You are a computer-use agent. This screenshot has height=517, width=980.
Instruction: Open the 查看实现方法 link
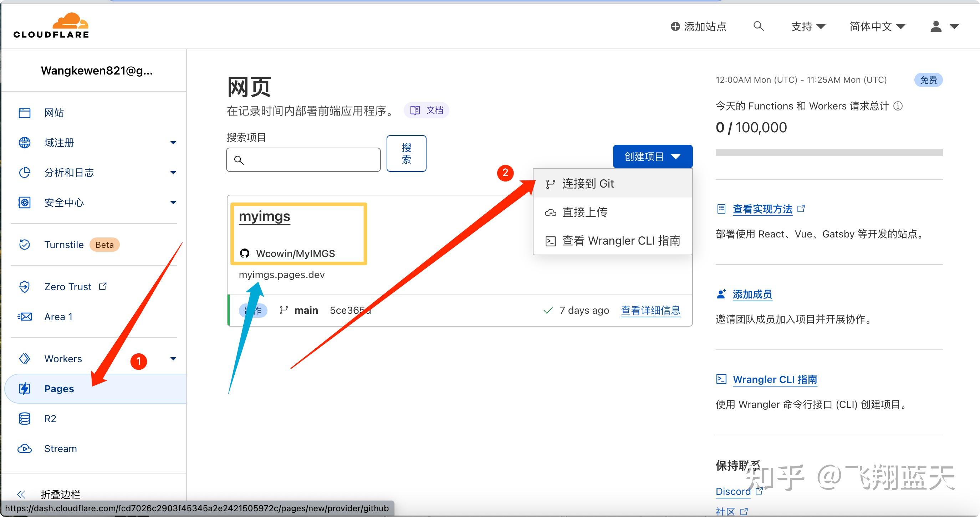click(762, 209)
